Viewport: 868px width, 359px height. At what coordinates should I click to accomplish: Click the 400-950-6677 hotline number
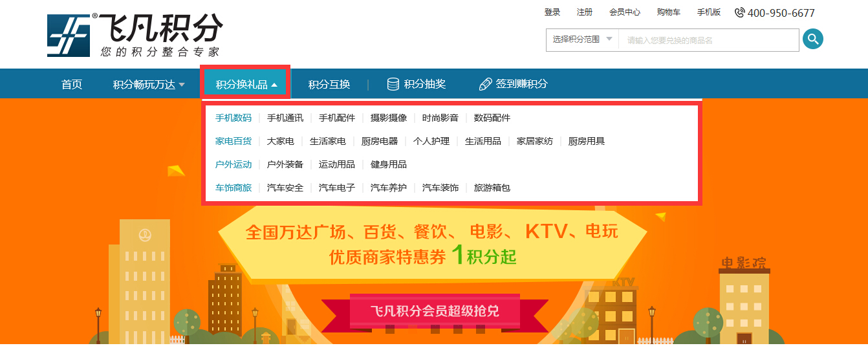click(x=781, y=13)
